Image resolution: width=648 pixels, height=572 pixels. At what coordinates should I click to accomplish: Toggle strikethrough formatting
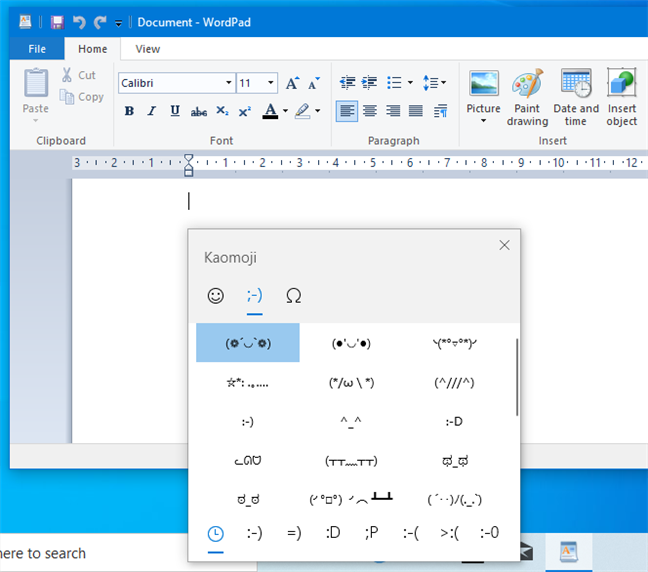[x=198, y=111]
